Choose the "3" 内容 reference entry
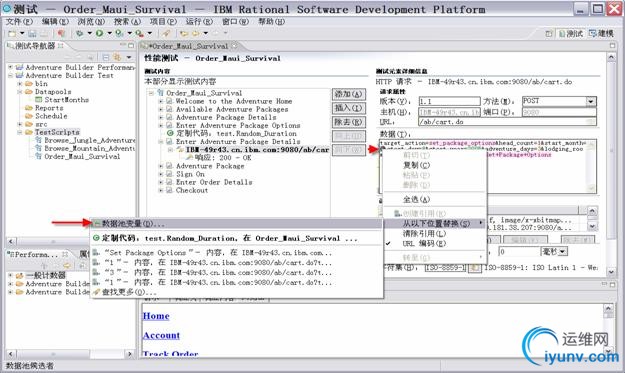 pyautogui.click(x=236, y=273)
